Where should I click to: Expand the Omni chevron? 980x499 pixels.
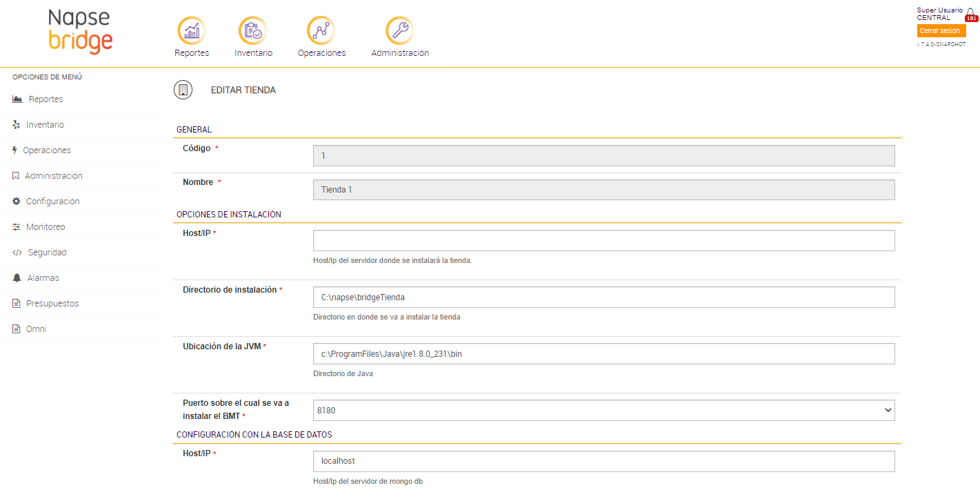[x=152, y=329]
